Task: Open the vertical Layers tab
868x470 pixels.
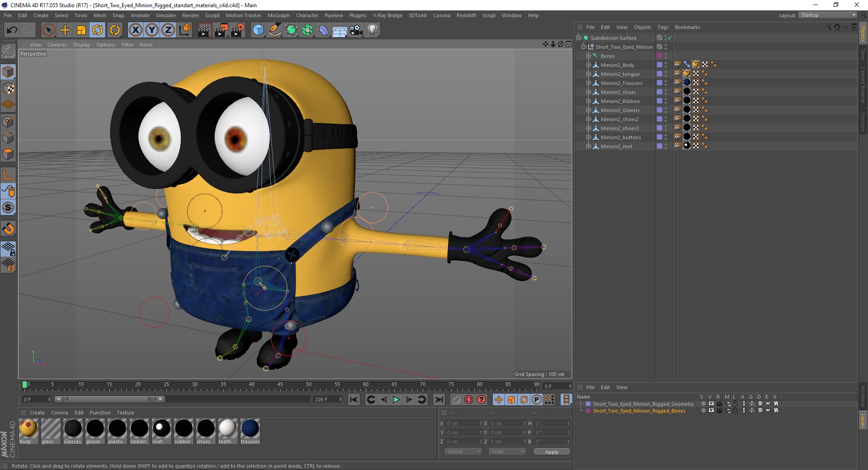Action: click(x=863, y=420)
